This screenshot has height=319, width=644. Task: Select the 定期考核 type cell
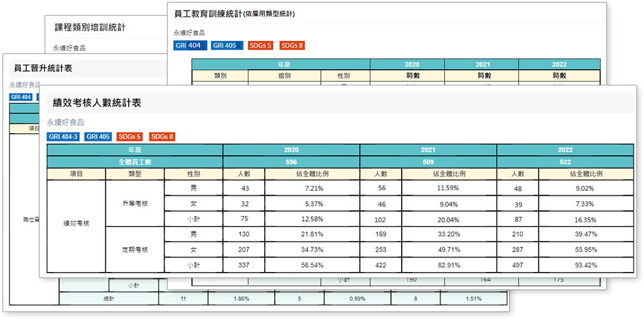(134, 249)
